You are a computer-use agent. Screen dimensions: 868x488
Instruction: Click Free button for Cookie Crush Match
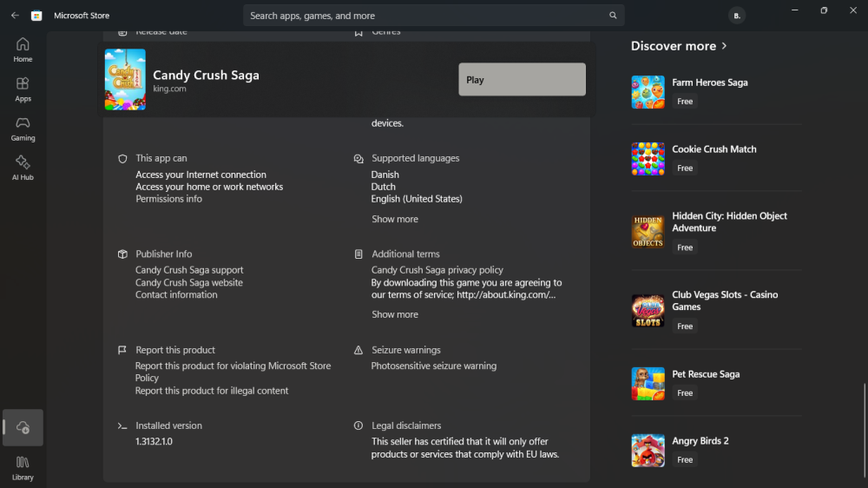685,168
